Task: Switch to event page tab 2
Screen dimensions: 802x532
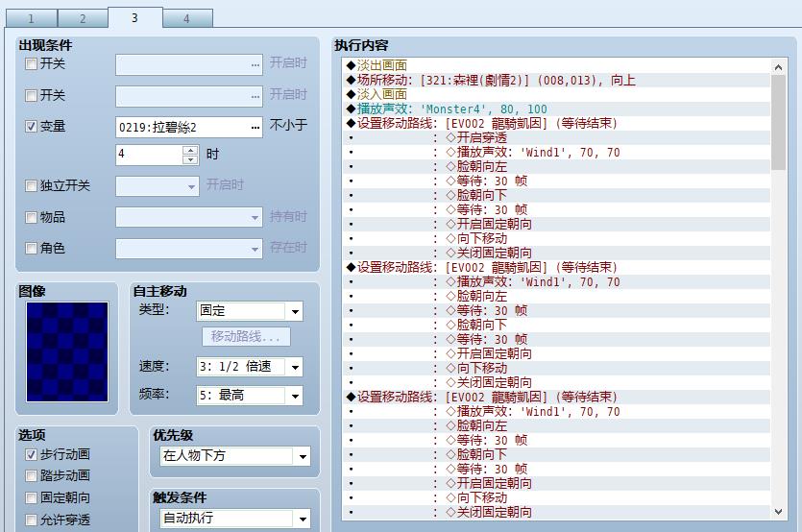Action: pyautogui.click(x=83, y=19)
